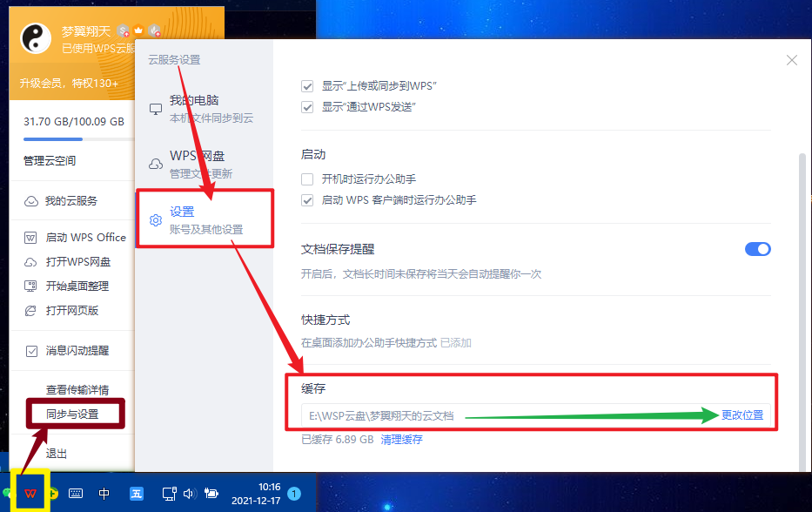The image size is (812, 512).
Task: Click 升级会员，特权130+ banner
Action: pyautogui.click(x=69, y=84)
